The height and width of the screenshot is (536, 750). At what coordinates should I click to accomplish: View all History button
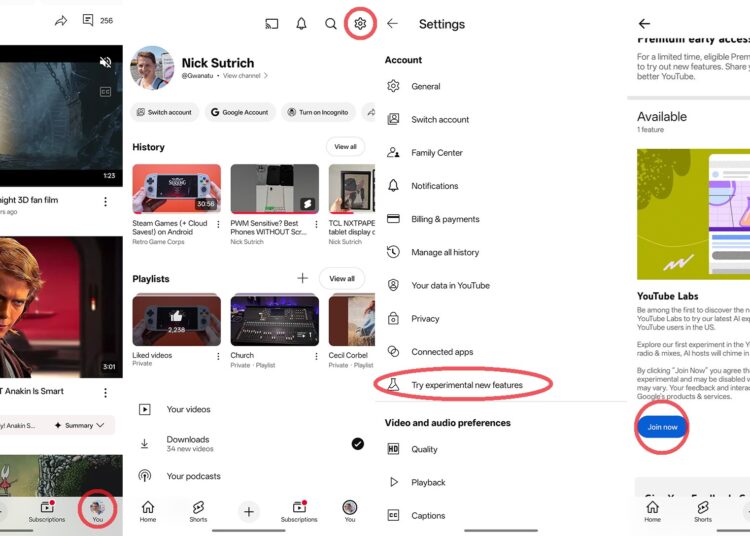[345, 147]
